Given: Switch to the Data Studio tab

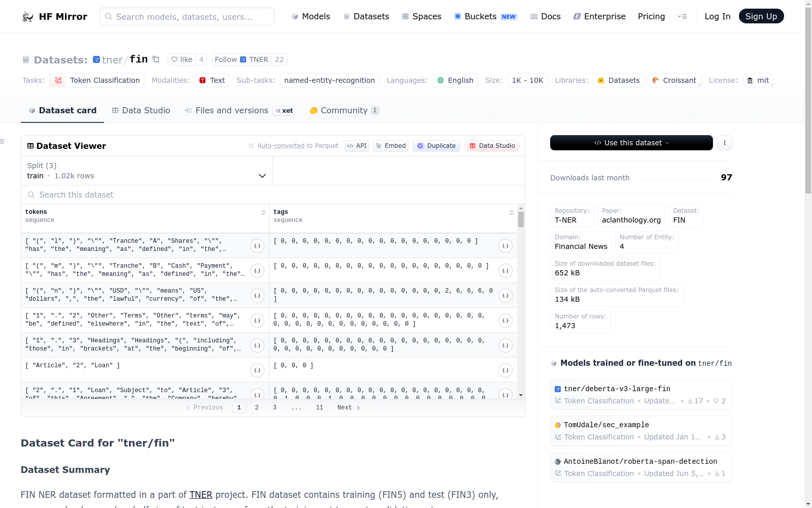Looking at the screenshot, I should [x=141, y=110].
